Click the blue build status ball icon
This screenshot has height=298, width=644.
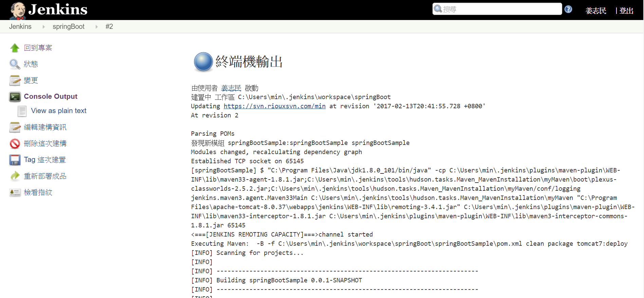203,62
